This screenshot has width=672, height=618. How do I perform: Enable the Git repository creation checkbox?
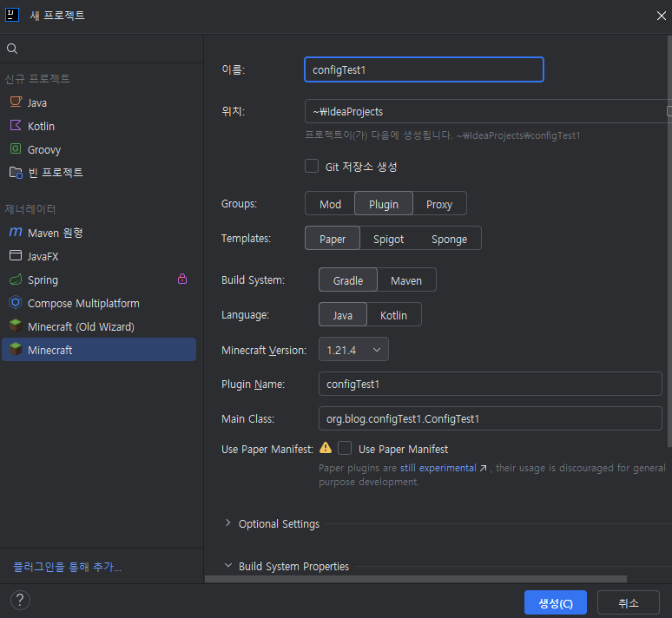click(312, 166)
